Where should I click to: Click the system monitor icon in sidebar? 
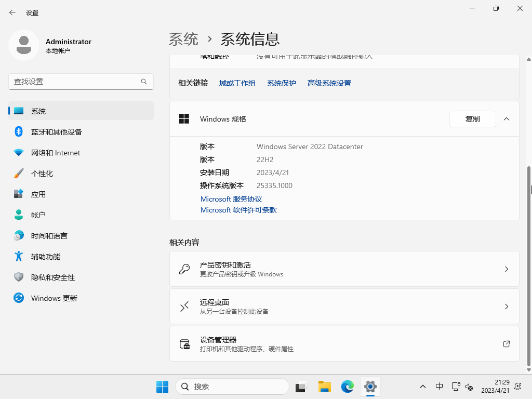pyautogui.click(x=19, y=111)
